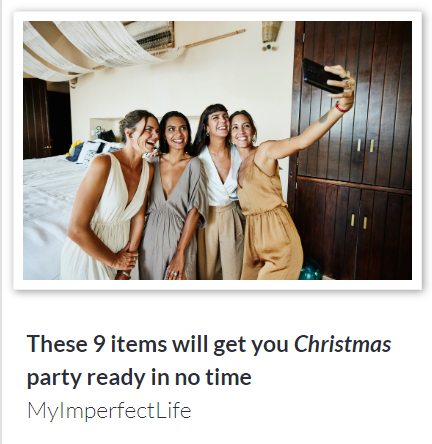Click the woman wearing the grey dress
Image resolution: width=432 pixels, height=444 pixels.
click(x=173, y=197)
